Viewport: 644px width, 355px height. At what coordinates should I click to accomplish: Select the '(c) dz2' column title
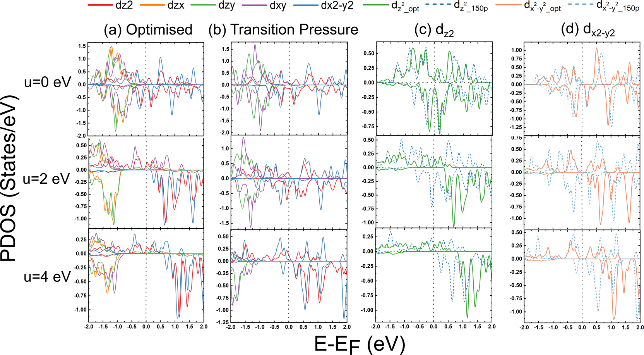click(434, 30)
